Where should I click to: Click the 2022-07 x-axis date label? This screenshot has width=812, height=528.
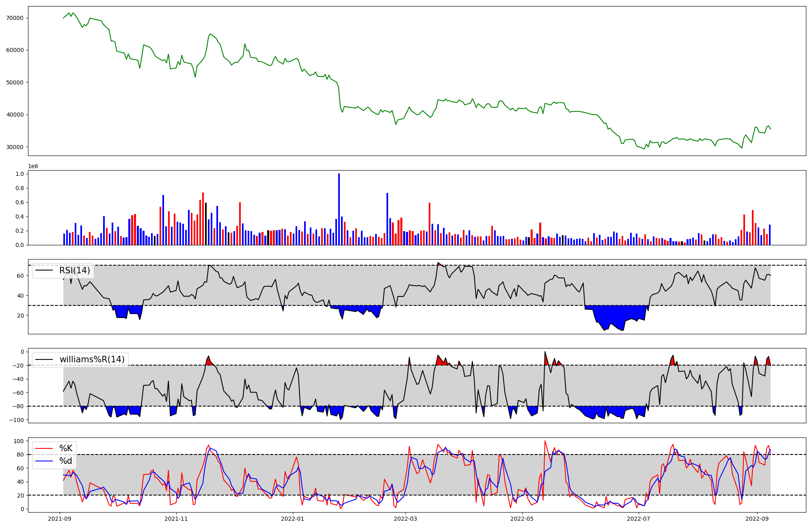coord(639,519)
